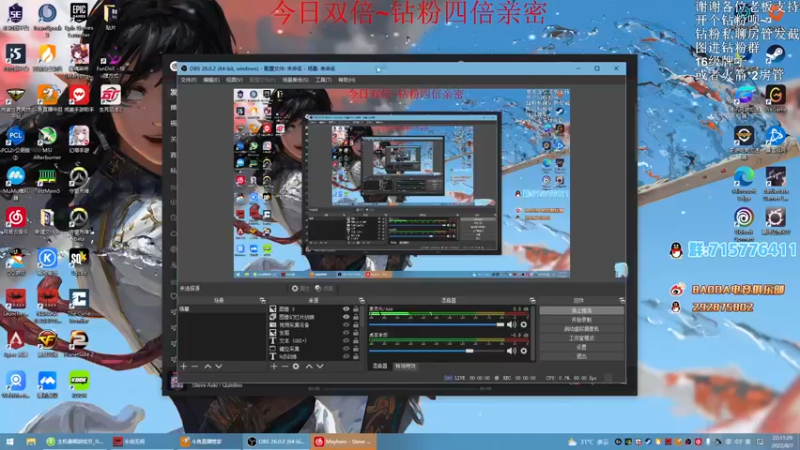The width and height of the screenshot is (800, 450).
Task: Remove the selected scene with minus icon
Action: 194,366
